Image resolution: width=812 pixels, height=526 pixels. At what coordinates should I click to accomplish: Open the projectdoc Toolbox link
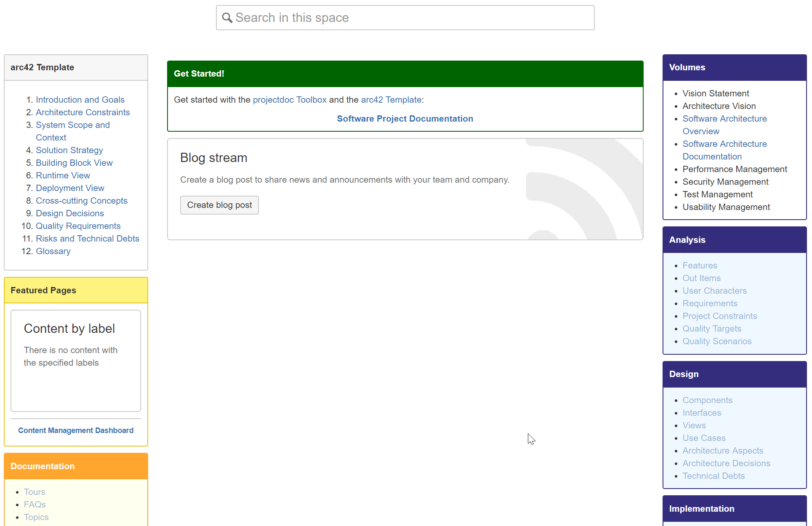289,100
